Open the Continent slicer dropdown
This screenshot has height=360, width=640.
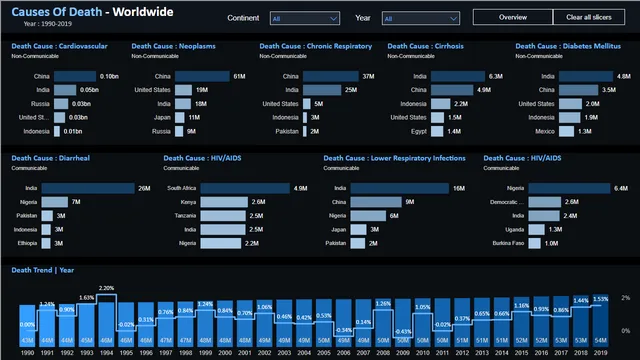304,18
